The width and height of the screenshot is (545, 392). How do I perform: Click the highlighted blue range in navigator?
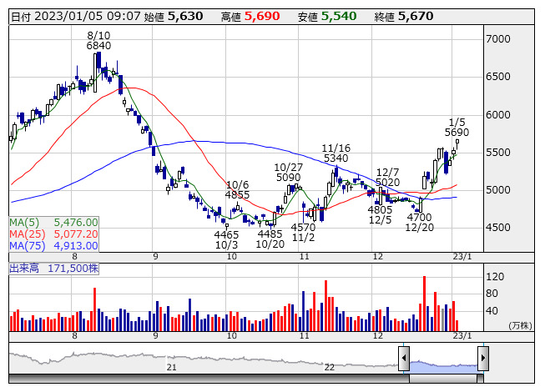(443, 367)
